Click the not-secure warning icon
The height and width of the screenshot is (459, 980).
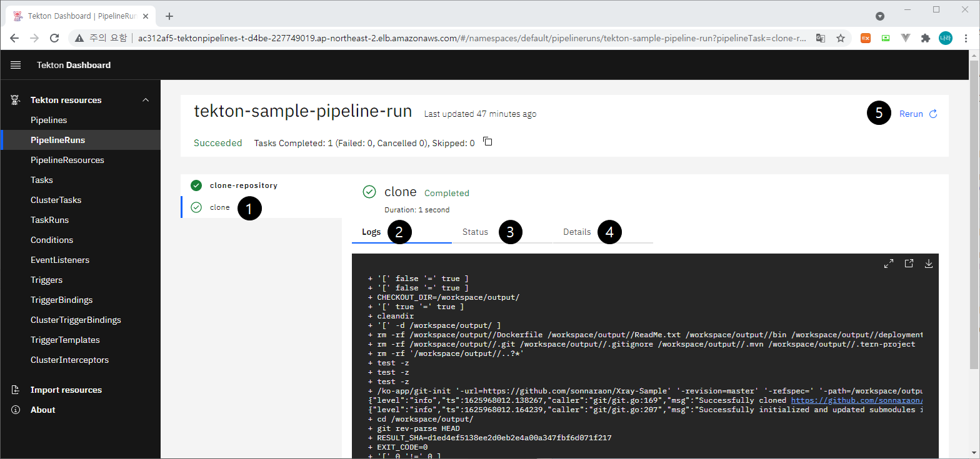[x=79, y=38]
